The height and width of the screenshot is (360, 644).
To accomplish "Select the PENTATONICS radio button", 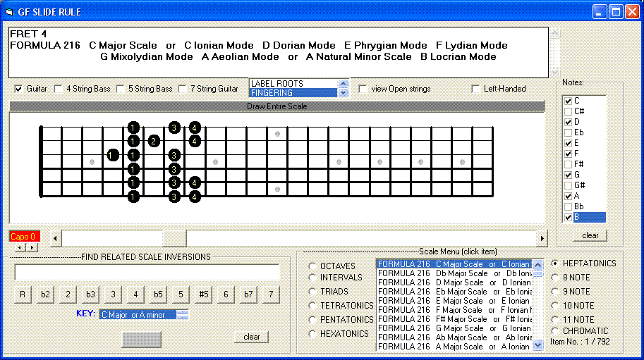I will pos(312,320).
